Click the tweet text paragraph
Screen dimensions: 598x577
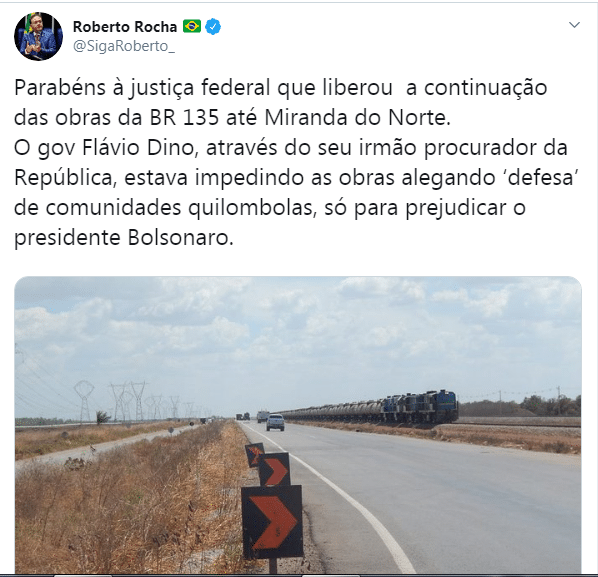(x=297, y=162)
